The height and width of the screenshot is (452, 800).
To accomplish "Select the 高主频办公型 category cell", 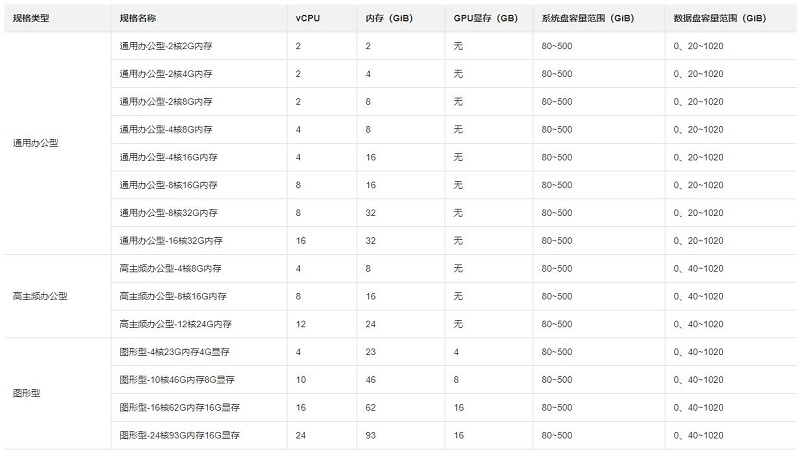I will 40,296.
